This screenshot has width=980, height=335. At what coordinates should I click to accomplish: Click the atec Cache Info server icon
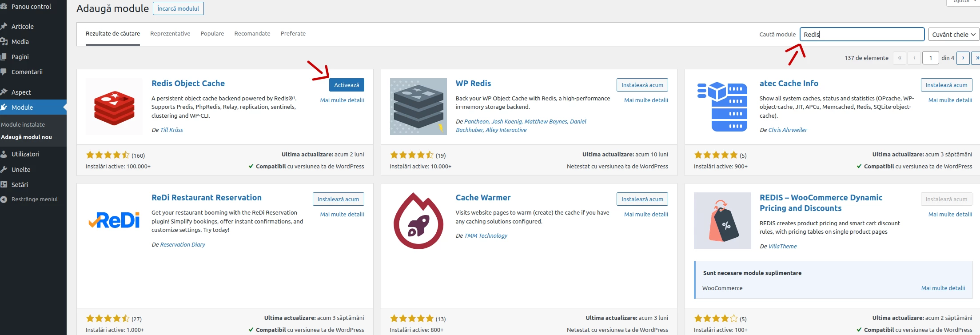(722, 107)
